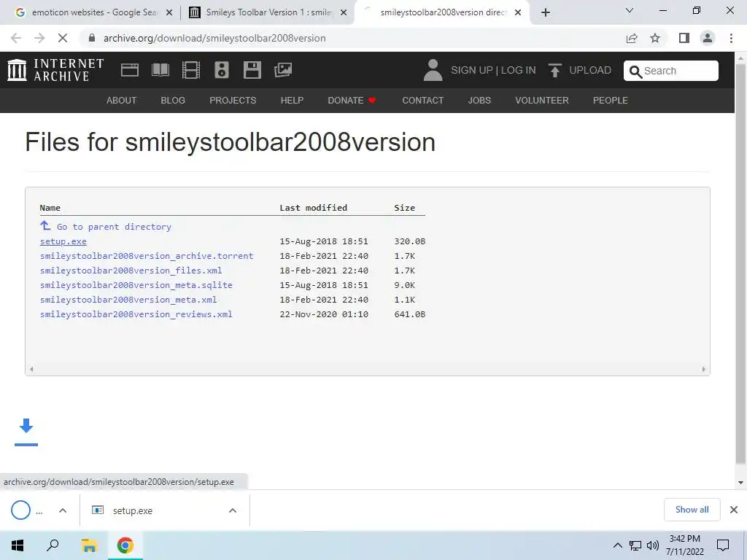Open the PROJECTS menu item
Viewport: 747px width, 560px height.
(x=233, y=101)
